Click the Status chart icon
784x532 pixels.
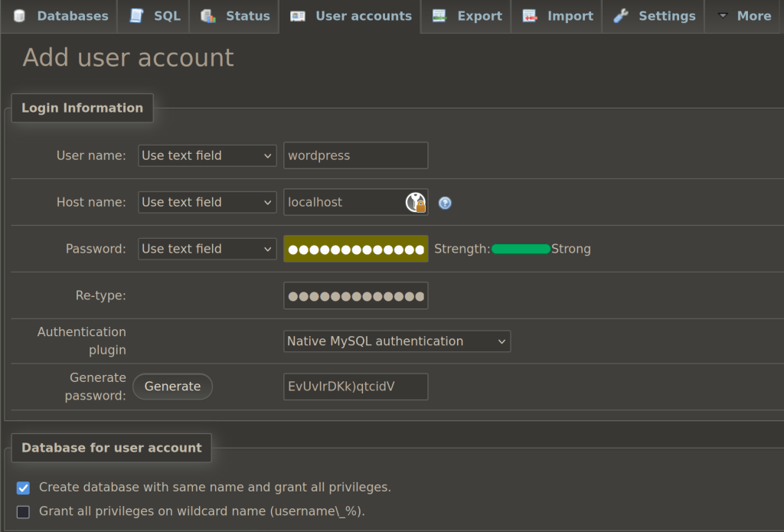pos(208,16)
